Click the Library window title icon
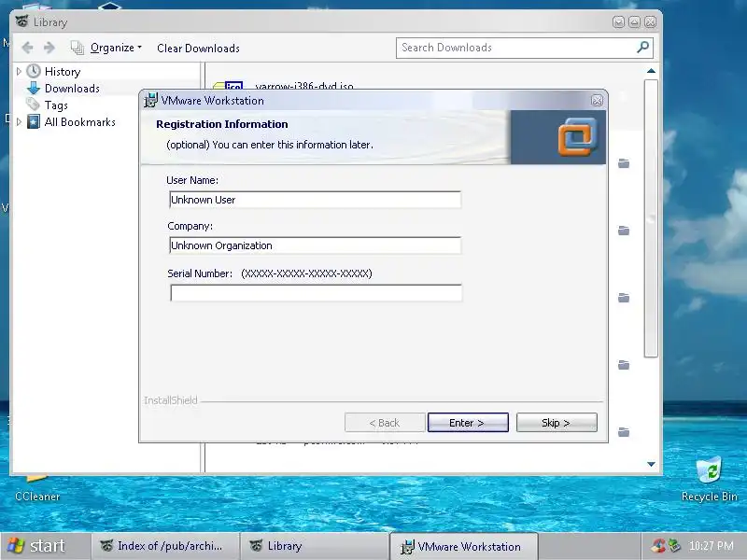The image size is (747, 560). click(x=21, y=21)
